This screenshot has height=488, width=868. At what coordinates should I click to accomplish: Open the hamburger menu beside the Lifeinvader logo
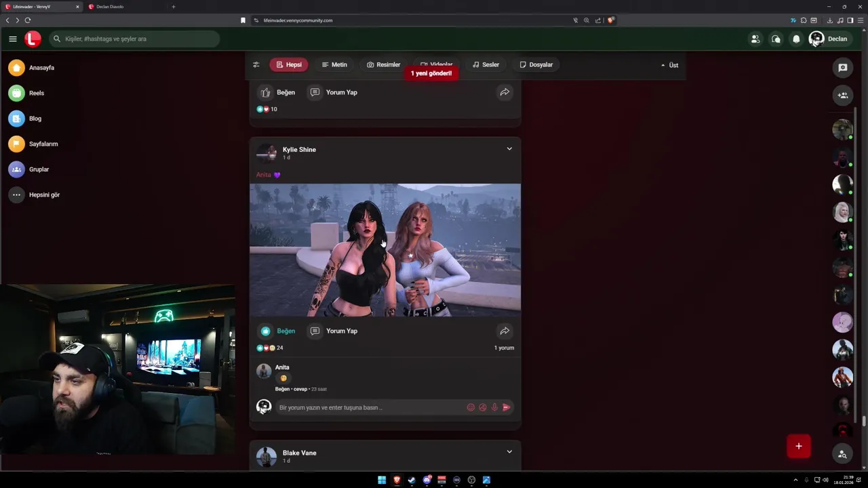tap(13, 39)
